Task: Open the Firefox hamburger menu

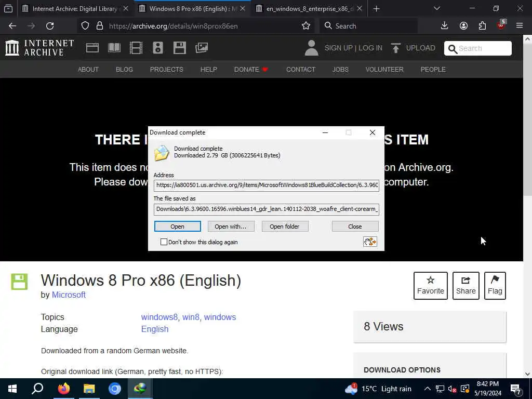Action: (x=520, y=26)
